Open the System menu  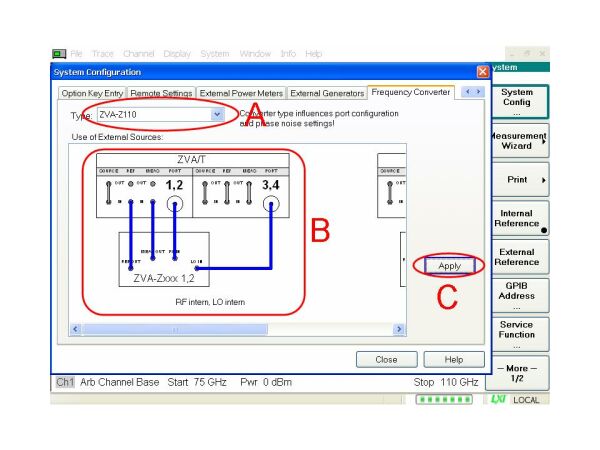tap(215, 54)
